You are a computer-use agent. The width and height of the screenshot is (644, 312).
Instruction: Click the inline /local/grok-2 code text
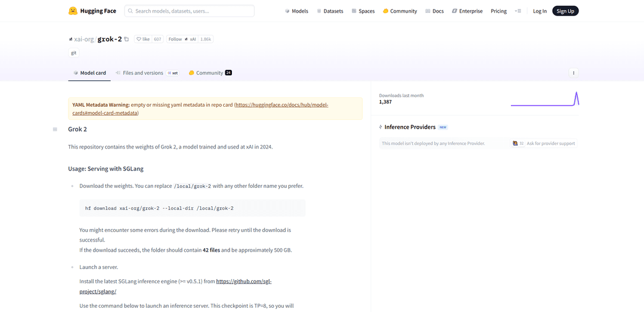193,186
